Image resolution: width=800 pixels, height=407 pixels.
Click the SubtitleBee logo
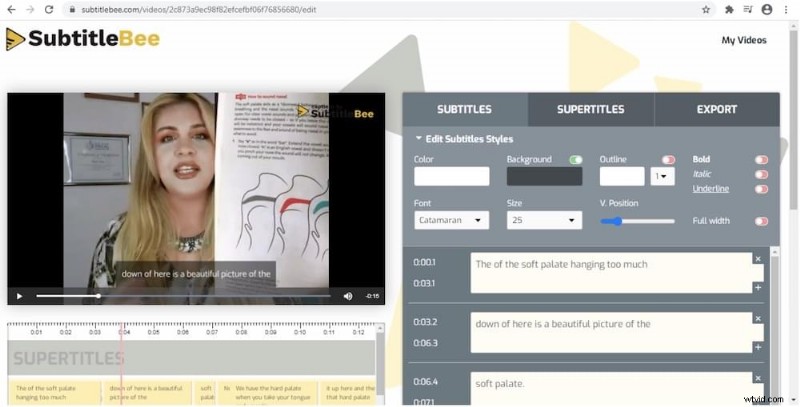[x=83, y=39]
